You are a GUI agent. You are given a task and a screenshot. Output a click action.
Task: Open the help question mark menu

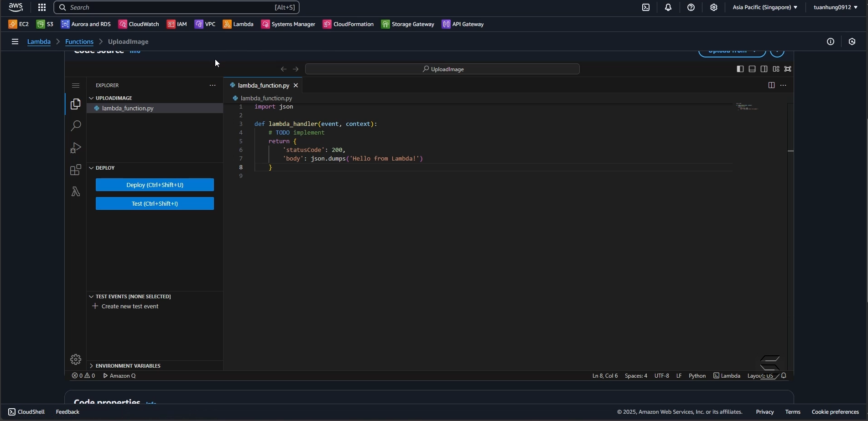pyautogui.click(x=691, y=7)
